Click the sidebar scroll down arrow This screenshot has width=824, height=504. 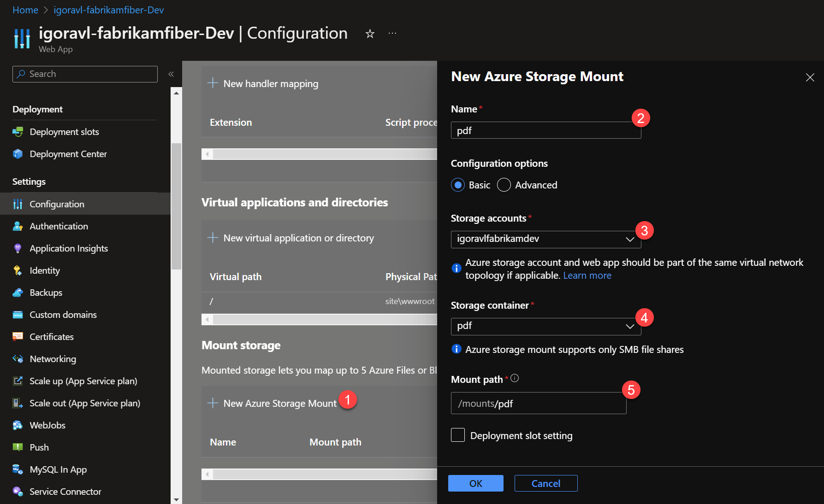click(176, 499)
